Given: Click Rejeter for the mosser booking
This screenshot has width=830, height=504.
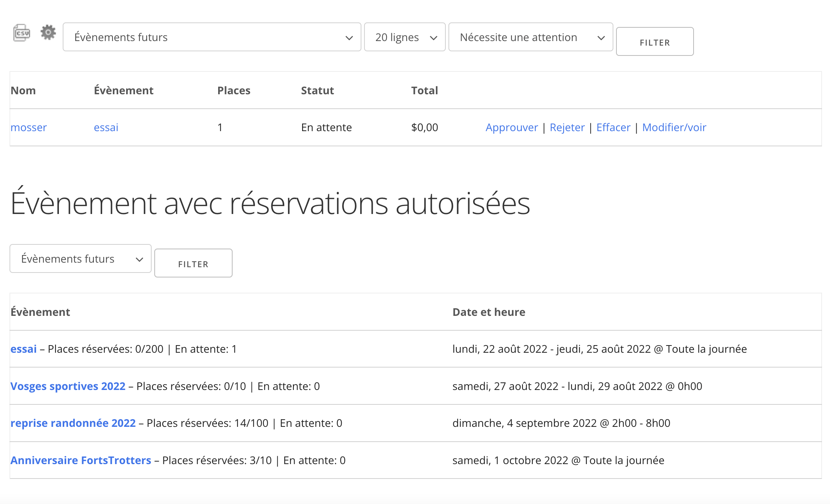Looking at the screenshot, I should [x=567, y=127].
